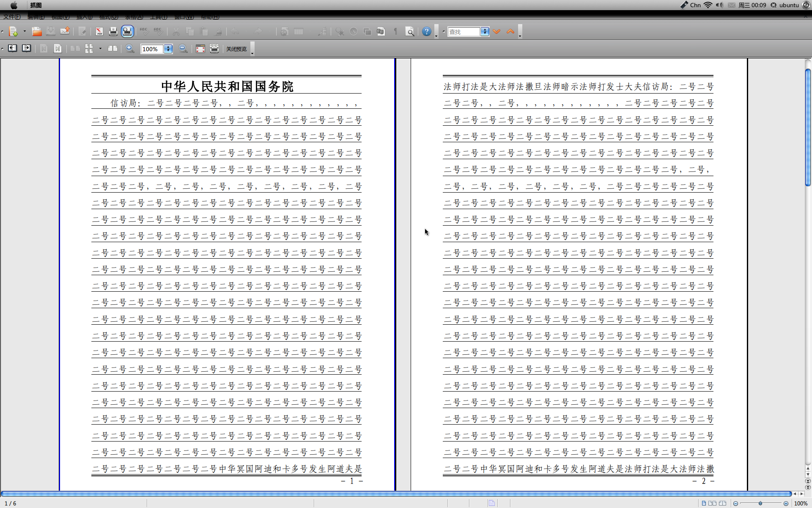Select book view layout in the status bar
Image resolution: width=812 pixels, height=508 pixels.
coord(722,503)
